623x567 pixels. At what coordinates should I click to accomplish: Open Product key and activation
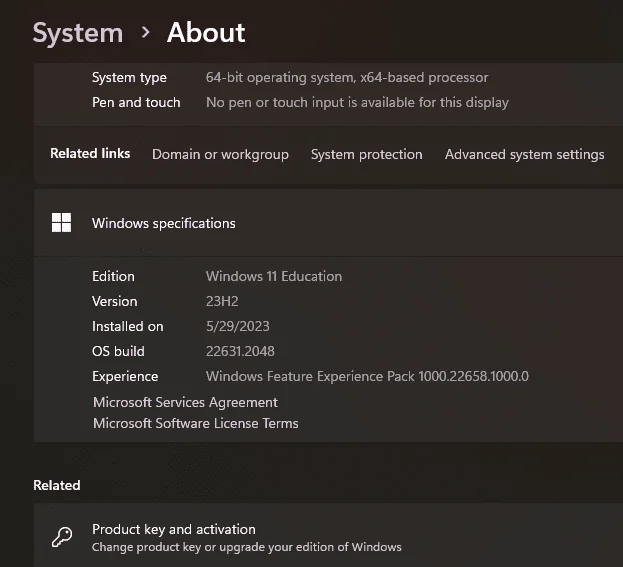point(328,536)
